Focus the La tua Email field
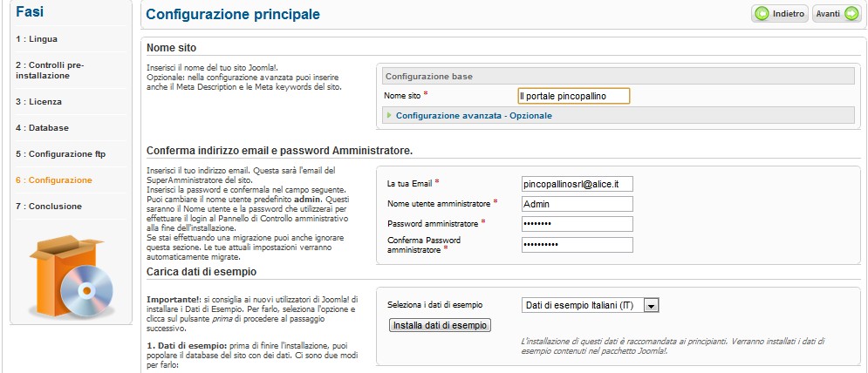Viewport: 868px width, 373px height. pyautogui.click(x=577, y=184)
